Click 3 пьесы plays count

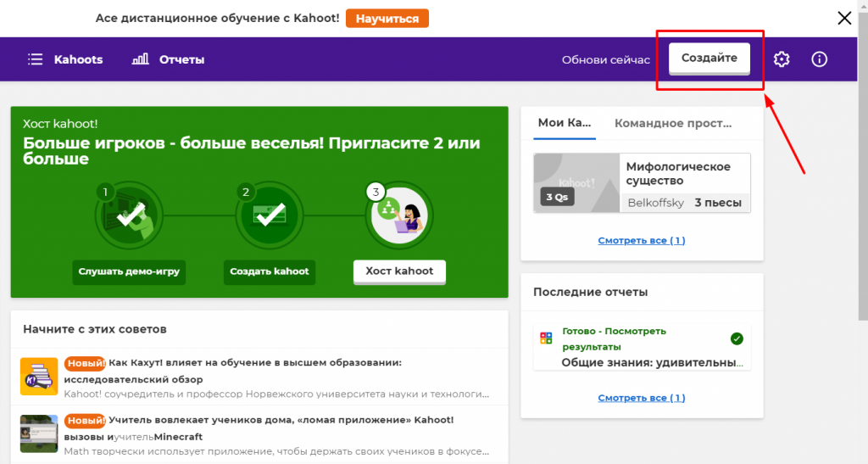point(718,203)
